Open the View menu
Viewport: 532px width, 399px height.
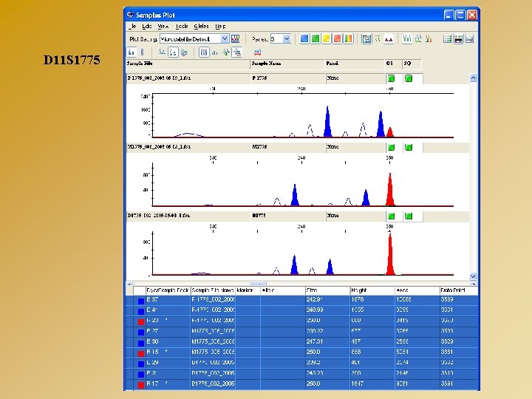click(163, 26)
